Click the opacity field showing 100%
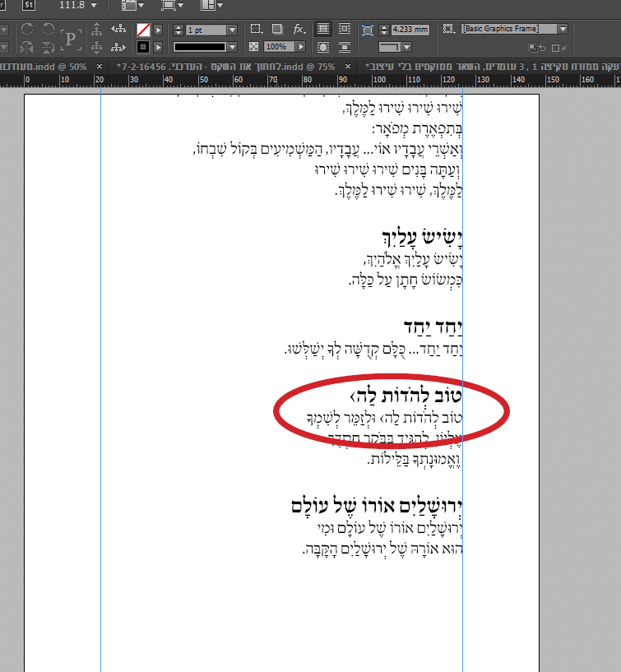The height and width of the screenshot is (672, 621). [x=279, y=47]
